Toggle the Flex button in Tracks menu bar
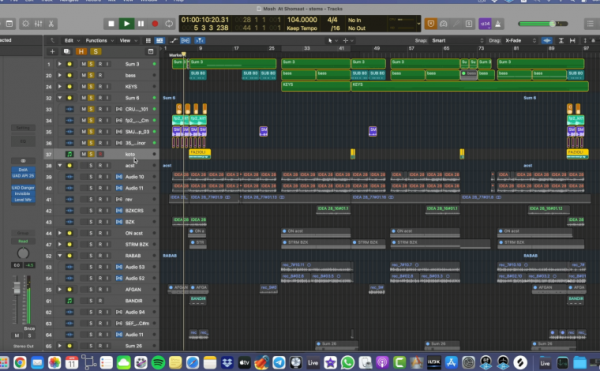Screen dimensions: 600x371 (185, 41)
